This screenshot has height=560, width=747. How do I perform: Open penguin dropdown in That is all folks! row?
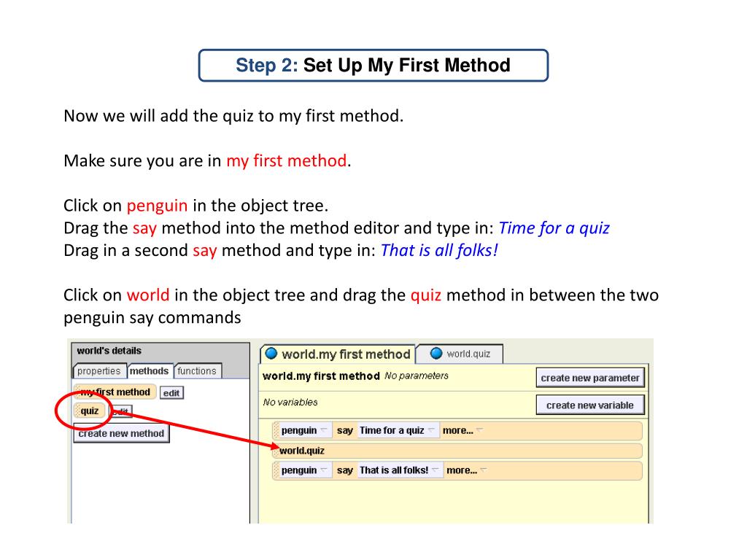coord(304,470)
